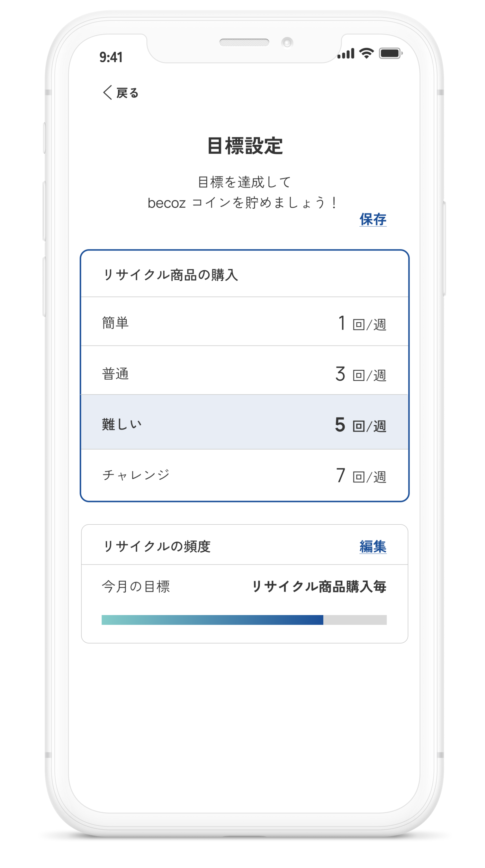485x868 pixels.
Task: Tap the battery status icon
Action: tap(390, 53)
